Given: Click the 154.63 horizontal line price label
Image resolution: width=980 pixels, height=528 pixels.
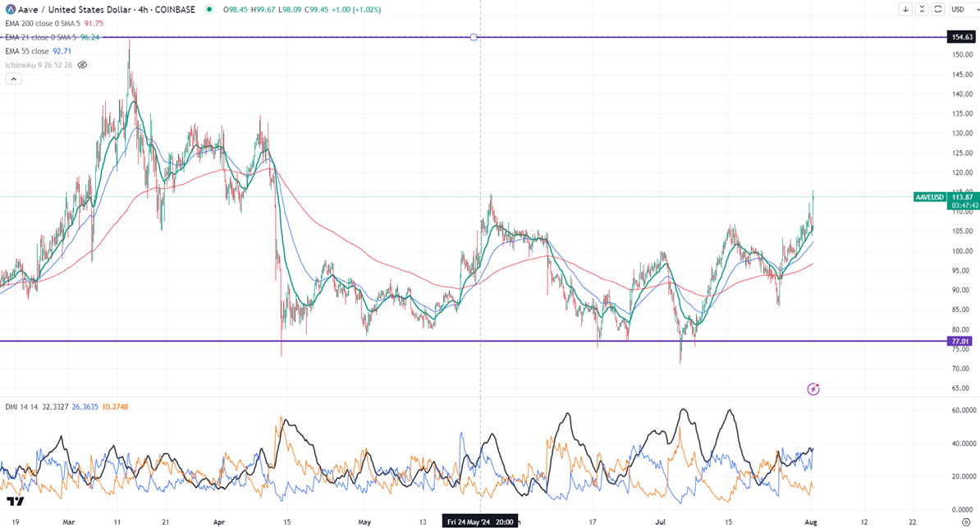Looking at the screenshot, I should pyautogui.click(x=961, y=38).
